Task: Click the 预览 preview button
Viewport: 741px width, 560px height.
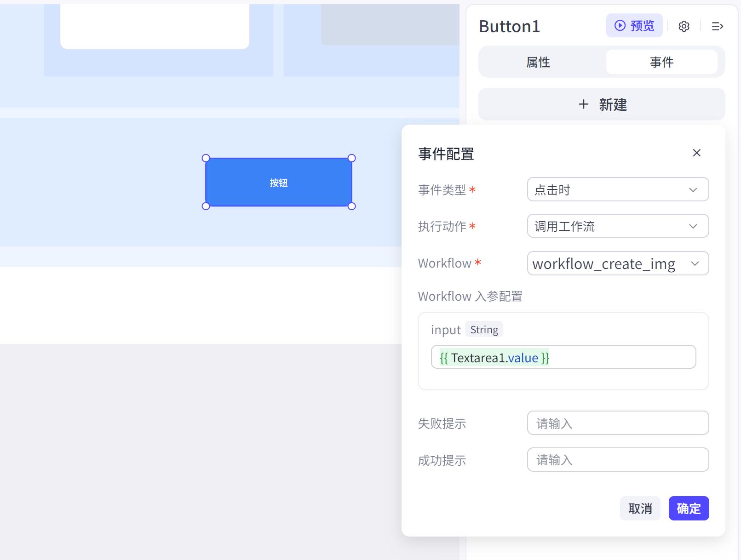Action: [x=634, y=26]
